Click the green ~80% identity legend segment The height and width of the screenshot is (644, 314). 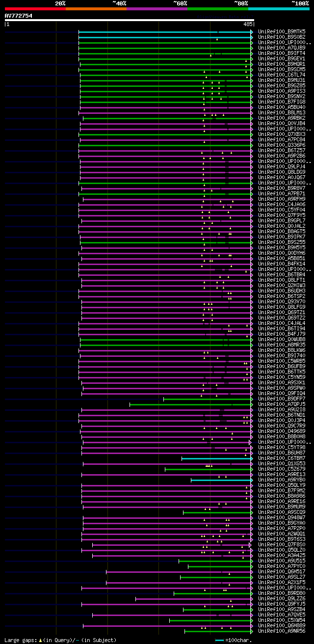click(x=218, y=9)
